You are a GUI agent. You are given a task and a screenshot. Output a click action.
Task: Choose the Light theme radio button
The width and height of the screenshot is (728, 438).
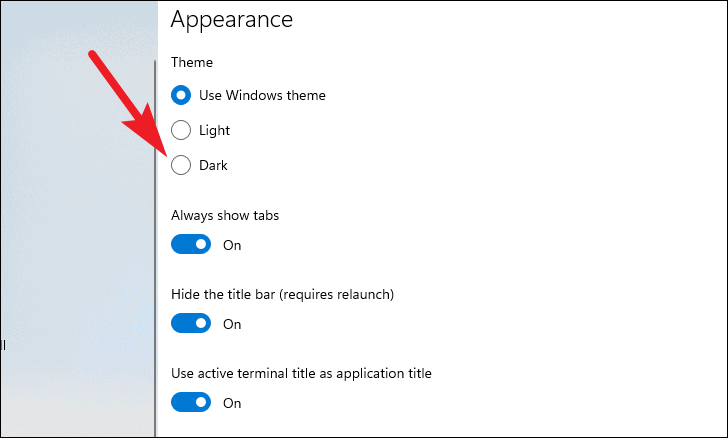coord(181,130)
